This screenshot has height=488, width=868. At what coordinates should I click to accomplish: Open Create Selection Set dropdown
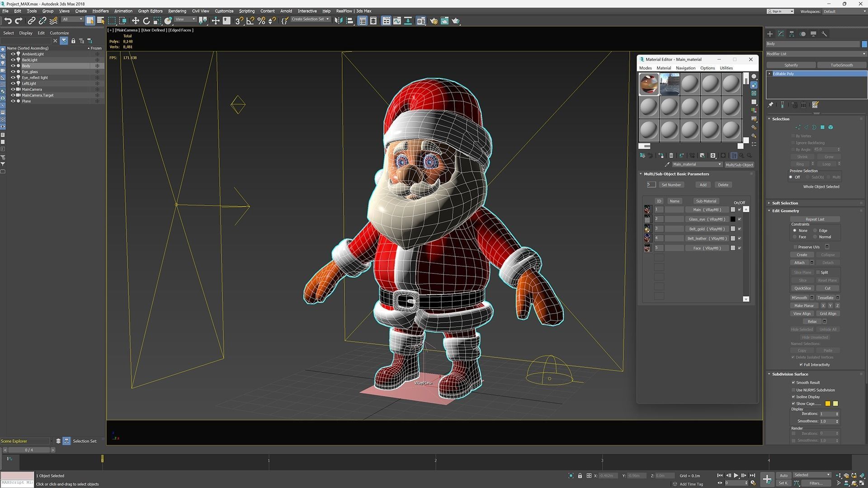[310, 19]
